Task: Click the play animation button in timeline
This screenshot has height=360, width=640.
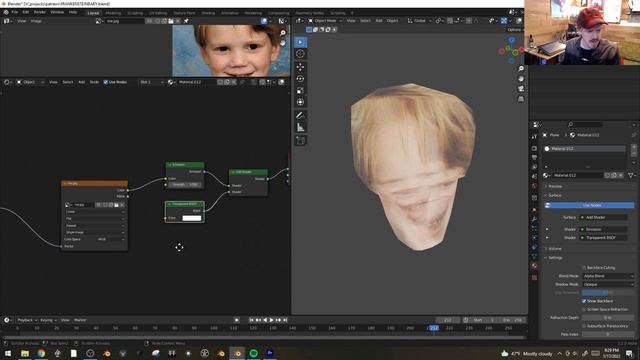Action: pyautogui.click(x=271, y=320)
